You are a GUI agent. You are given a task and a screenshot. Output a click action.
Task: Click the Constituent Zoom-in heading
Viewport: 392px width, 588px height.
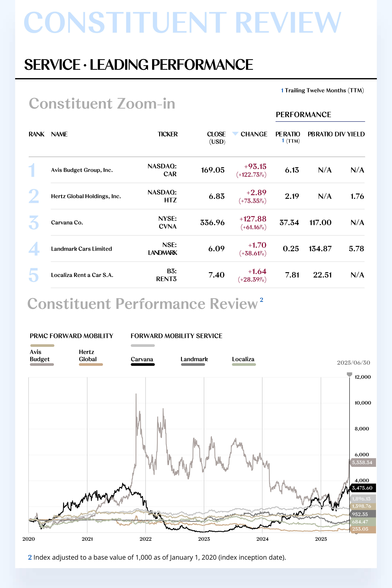(102, 103)
